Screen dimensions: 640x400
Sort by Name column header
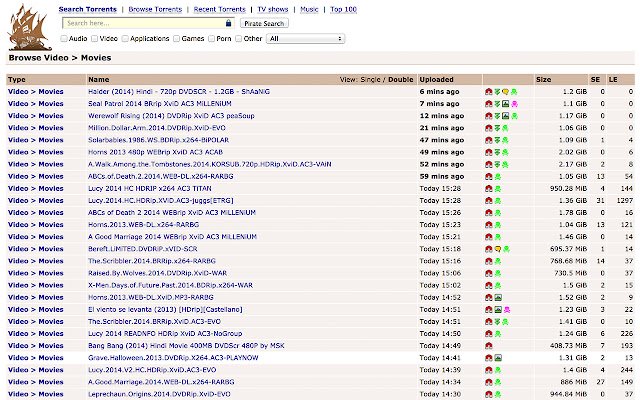99,80
